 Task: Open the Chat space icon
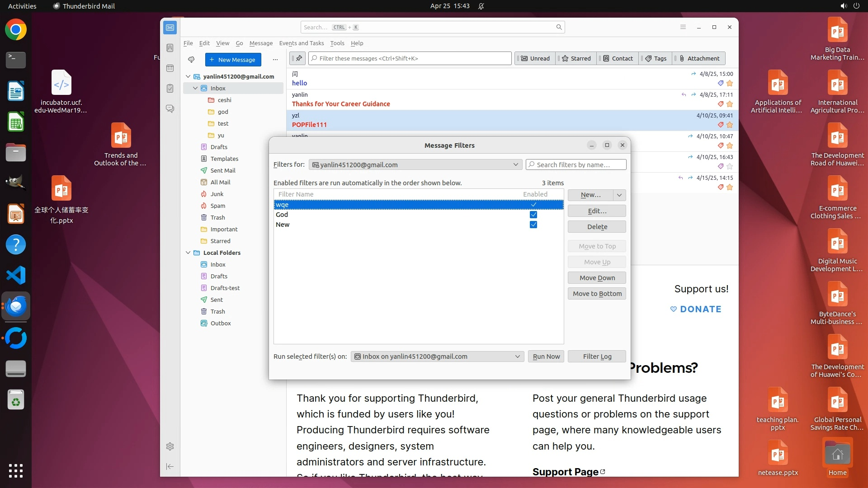coord(170,109)
